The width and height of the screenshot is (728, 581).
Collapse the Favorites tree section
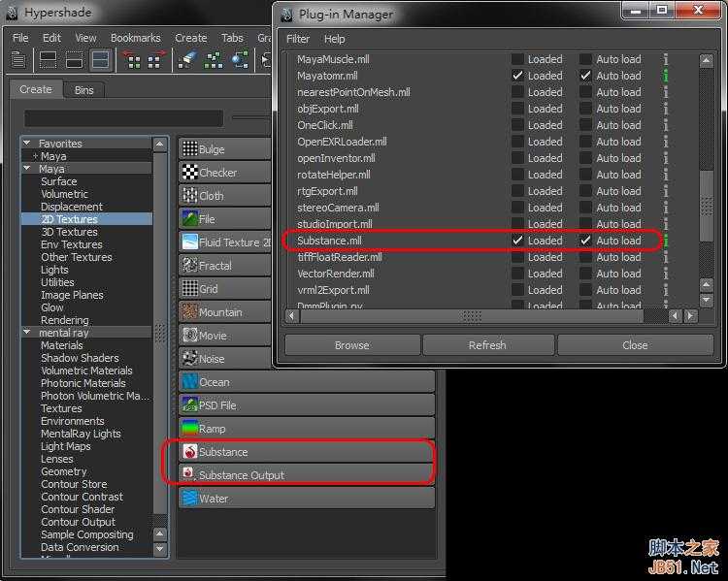tap(27, 143)
